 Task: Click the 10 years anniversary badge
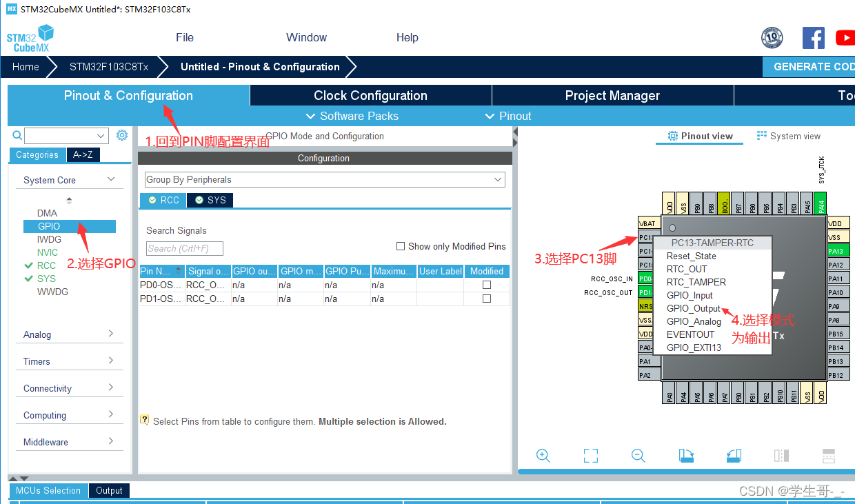click(x=772, y=37)
